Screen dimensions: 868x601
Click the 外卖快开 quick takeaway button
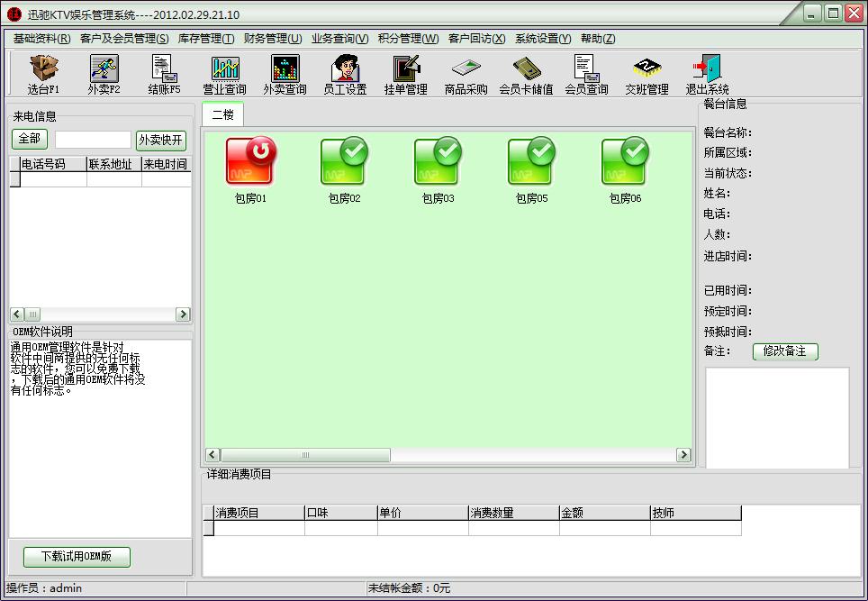161,141
